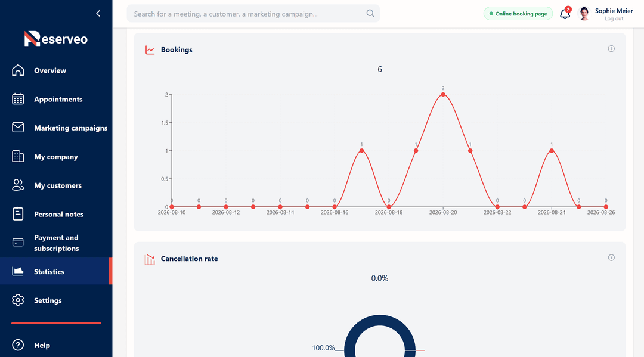Image resolution: width=644 pixels, height=357 pixels.
Task: Select the 2026-08-20 peak data point
Action: (442, 94)
